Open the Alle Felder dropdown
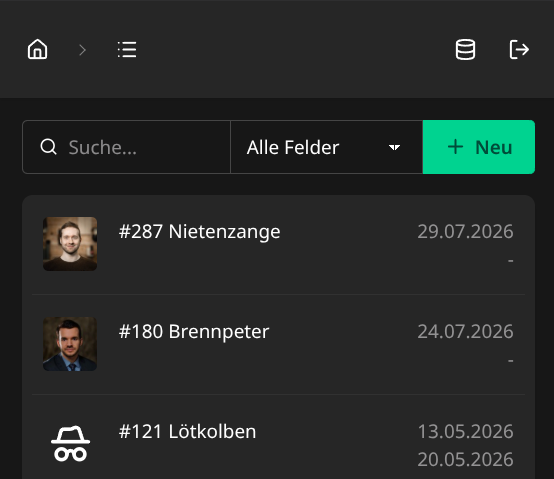The width and height of the screenshot is (554, 479). point(326,147)
